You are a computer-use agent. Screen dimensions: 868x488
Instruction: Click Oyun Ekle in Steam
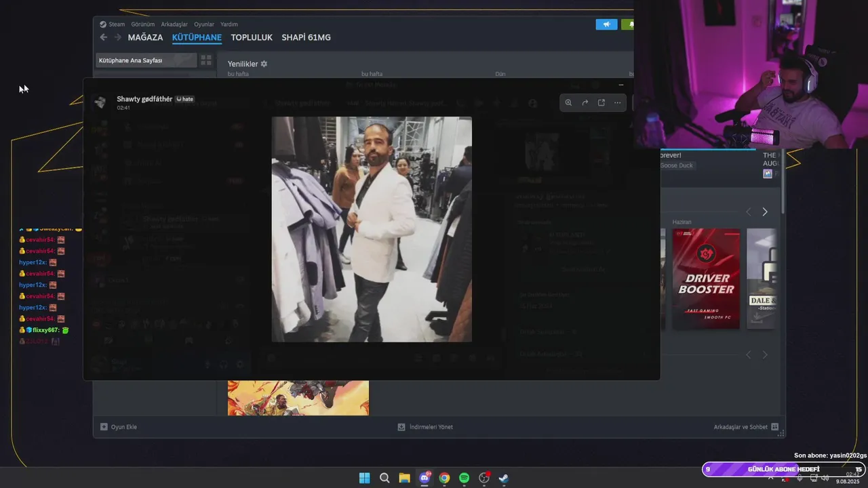click(119, 427)
